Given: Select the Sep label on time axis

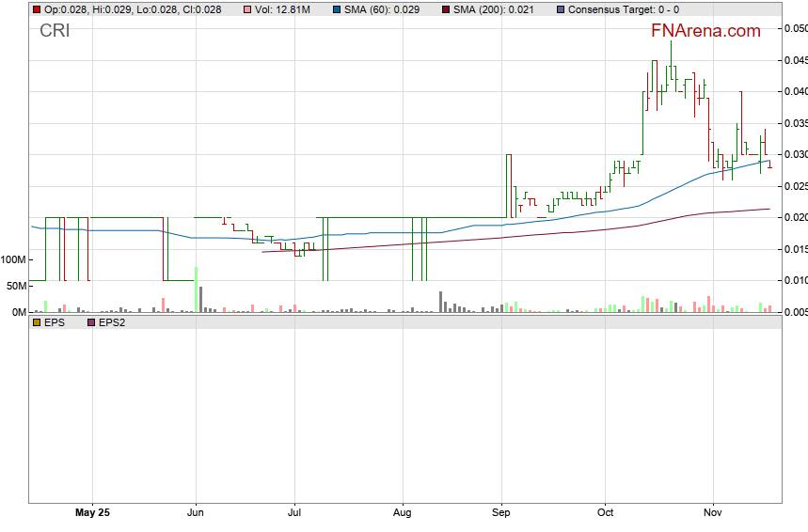Looking at the screenshot, I should (501, 513).
